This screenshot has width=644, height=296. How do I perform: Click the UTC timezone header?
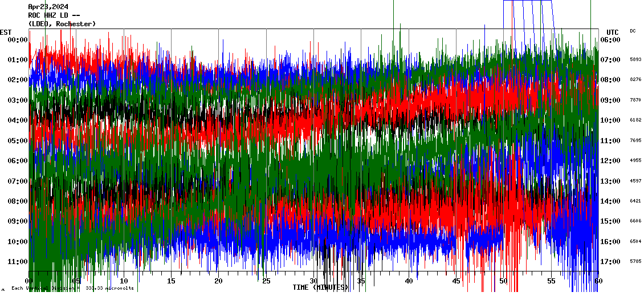pyautogui.click(x=613, y=33)
